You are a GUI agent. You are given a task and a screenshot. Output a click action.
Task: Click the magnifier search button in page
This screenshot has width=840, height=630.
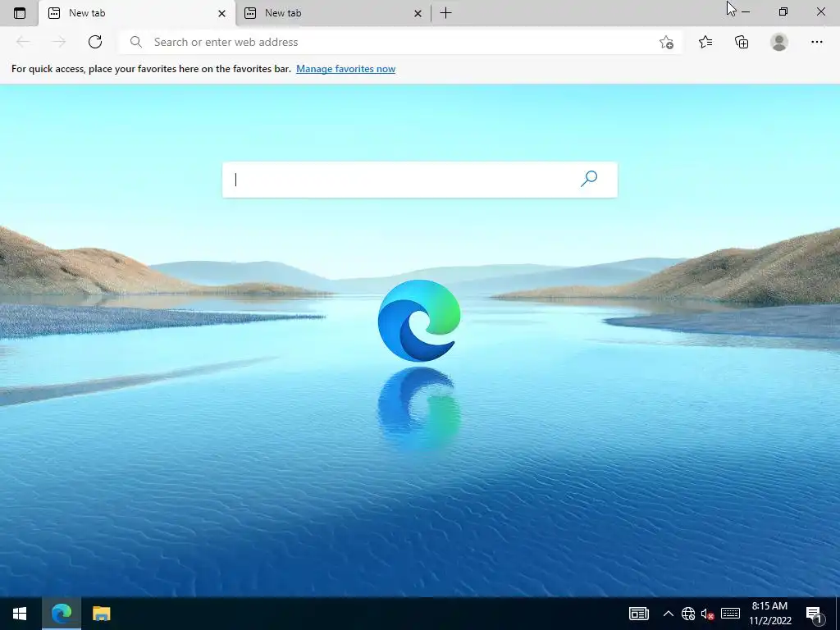[x=589, y=178]
